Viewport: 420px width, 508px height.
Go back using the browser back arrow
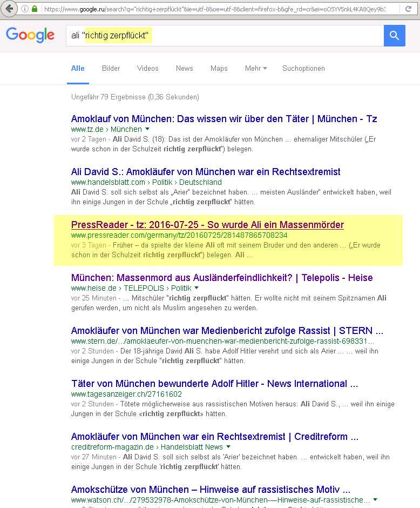coord(9,9)
